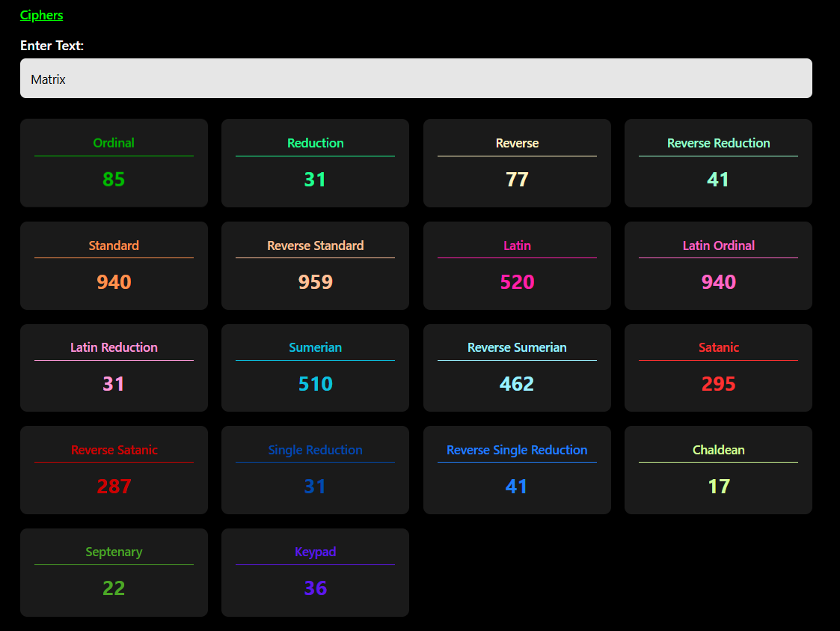The width and height of the screenshot is (840, 631).
Task: Click the Reverse cipher value 77
Action: tap(517, 180)
